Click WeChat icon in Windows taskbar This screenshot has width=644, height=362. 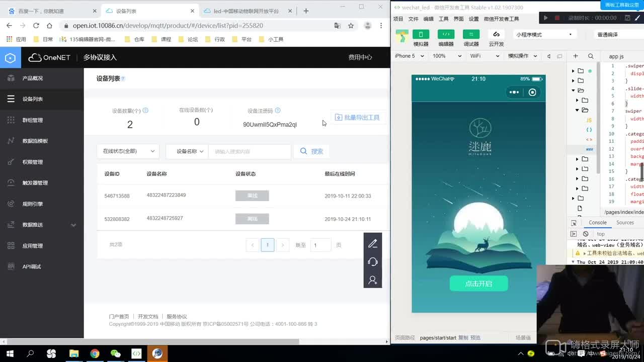point(116,353)
